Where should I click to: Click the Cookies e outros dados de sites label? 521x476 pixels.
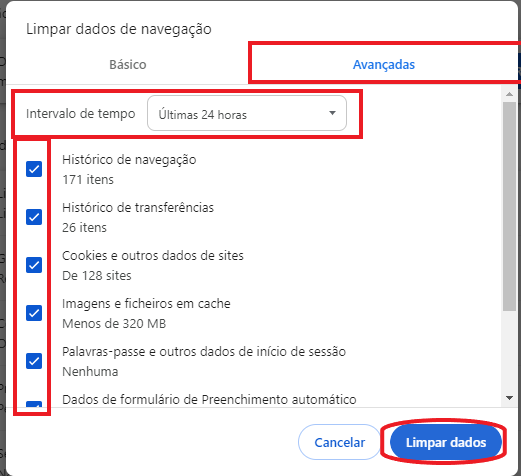point(153,256)
